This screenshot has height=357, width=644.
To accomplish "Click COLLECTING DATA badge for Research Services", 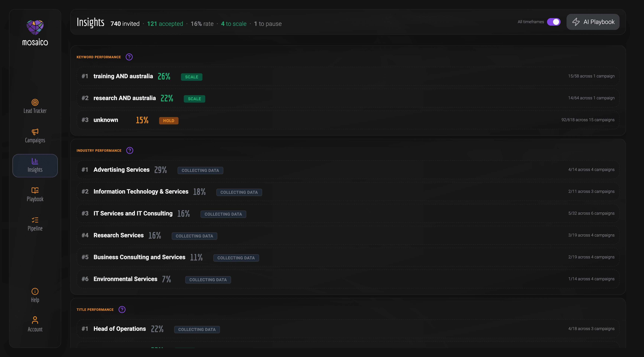I will point(194,236).
